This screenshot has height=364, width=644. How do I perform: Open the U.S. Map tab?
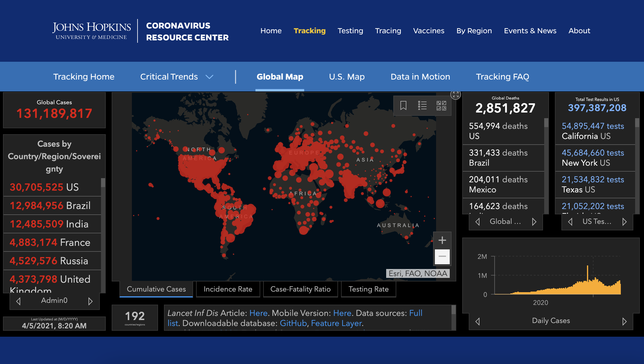click(347, 77)
